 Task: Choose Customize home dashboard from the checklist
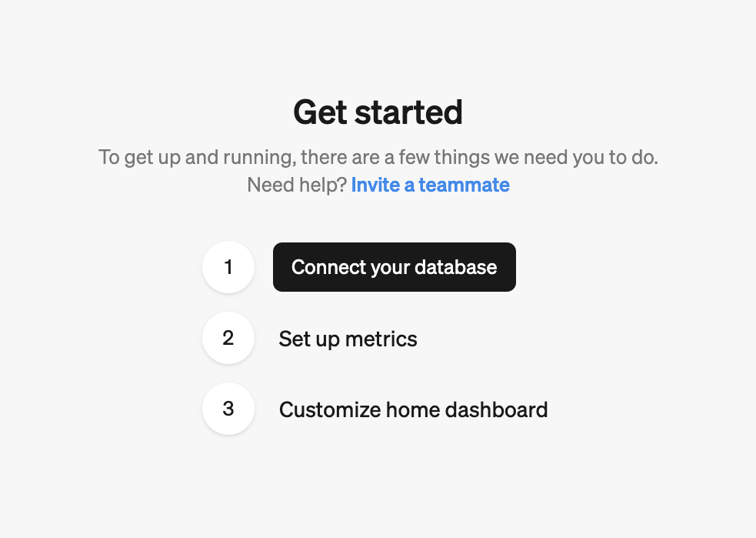(413, 409)
